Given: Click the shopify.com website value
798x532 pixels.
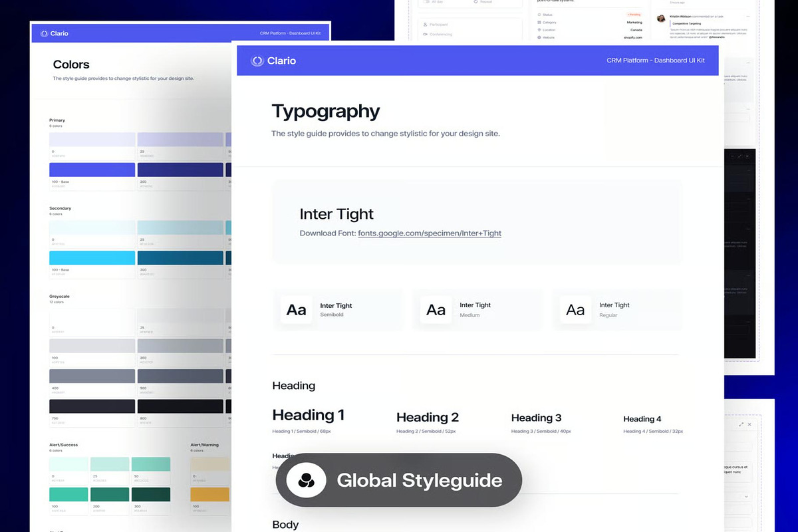Looking at the screenshot, I should [x=632, y=38].
